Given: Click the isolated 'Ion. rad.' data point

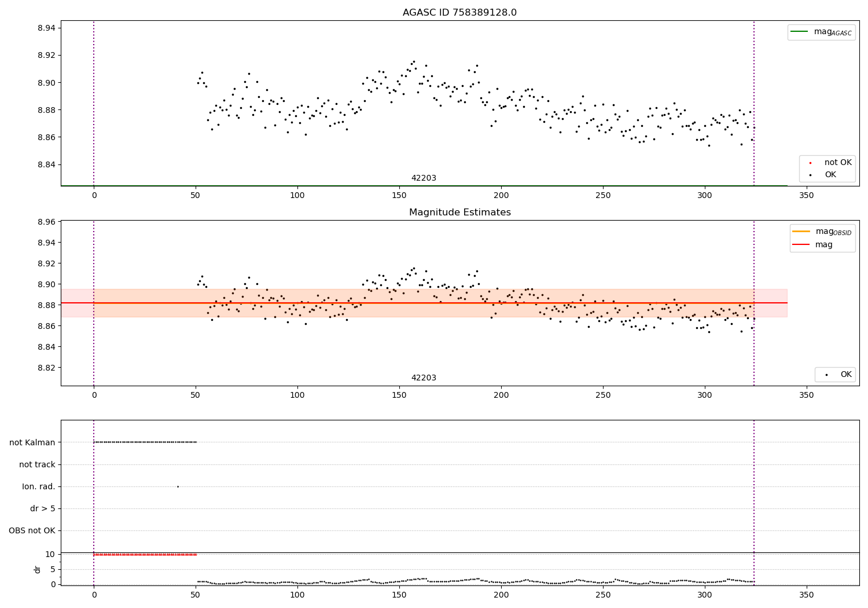Looking at the screenshot, I should click(x=178, y=486).
